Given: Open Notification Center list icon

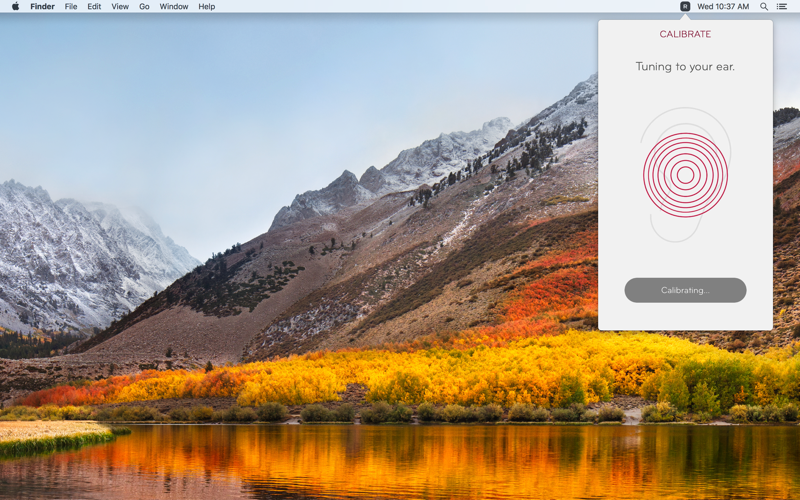Looking at the screenshot, I should [782, 7].
